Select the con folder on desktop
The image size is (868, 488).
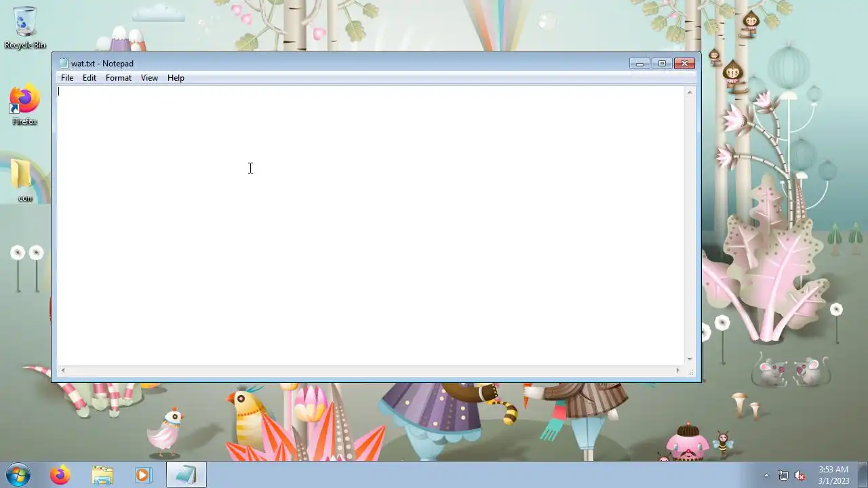pyautogui.click(x=25, y=180)
